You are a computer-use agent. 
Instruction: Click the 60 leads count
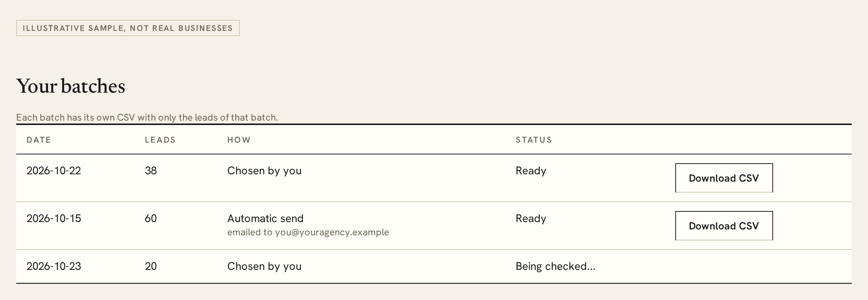(151, 218)
